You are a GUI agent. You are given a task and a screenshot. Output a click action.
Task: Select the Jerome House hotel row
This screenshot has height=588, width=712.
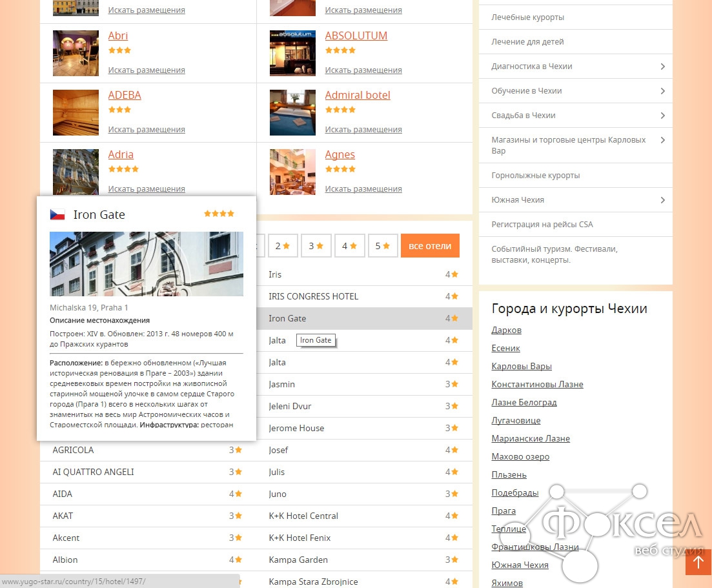click(x=364, y=428)
